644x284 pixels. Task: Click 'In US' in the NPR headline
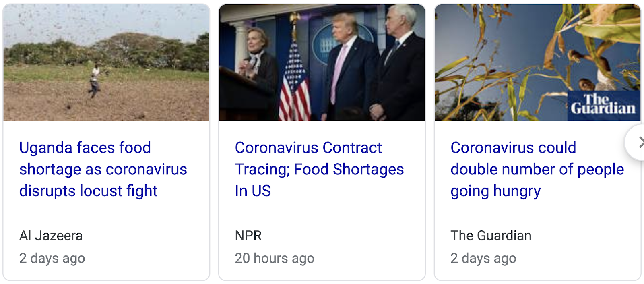(x=253, y=191)
